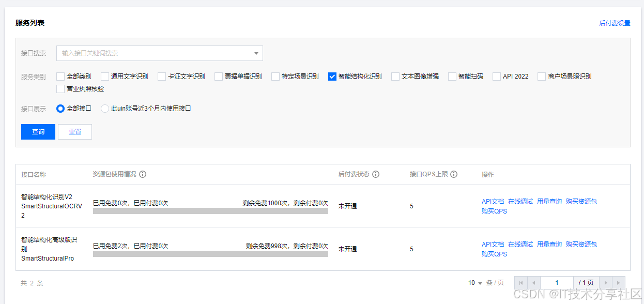This screenshot has height=304, width=644.
Task: Click 未开通 status in SmartStructuralPro row
Action: click(x=347, y=249)
